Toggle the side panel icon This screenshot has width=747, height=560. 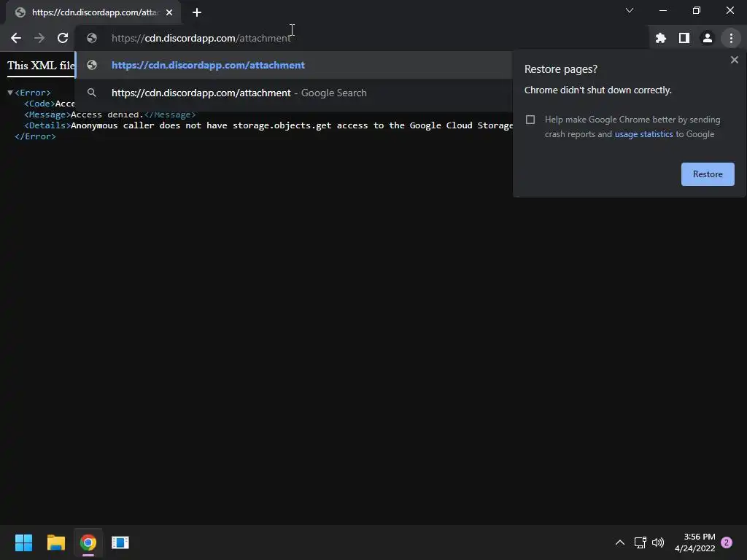tap(684, 38)
